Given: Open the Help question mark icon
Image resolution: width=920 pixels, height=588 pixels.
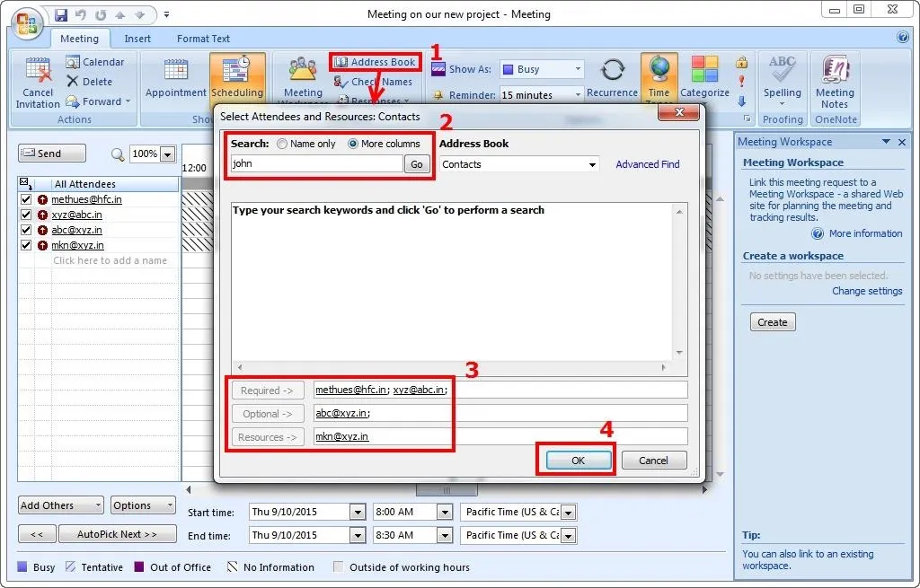Looking at the screenshot, I should (x=902, y=37).
